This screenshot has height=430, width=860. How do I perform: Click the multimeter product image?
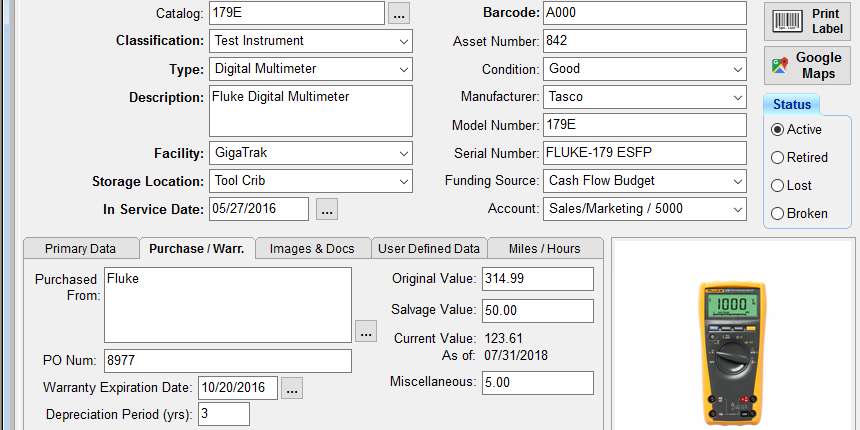click(733, 354)
